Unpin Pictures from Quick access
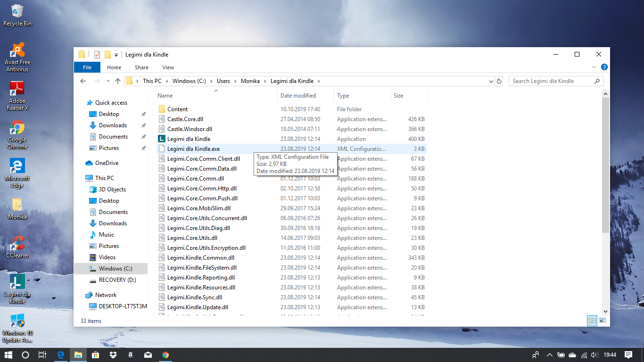644x362 pixels. pos(143,148)
